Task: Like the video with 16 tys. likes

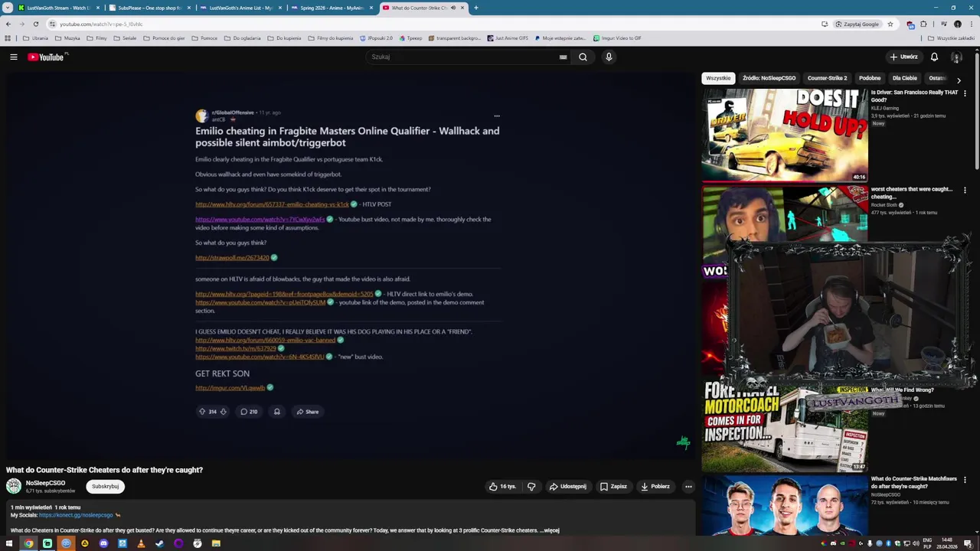Action: click(x=502, y=486)
